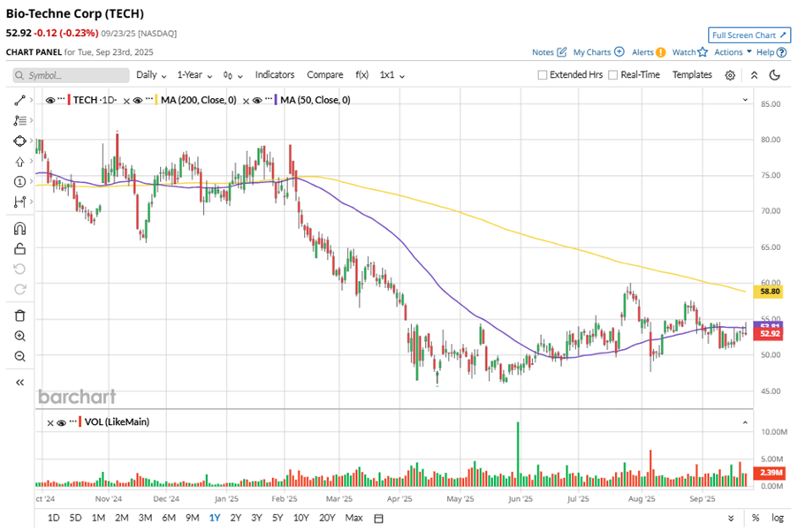Open the Help question mark icon
Screen dimensions: 798x532
click(782, 52)
